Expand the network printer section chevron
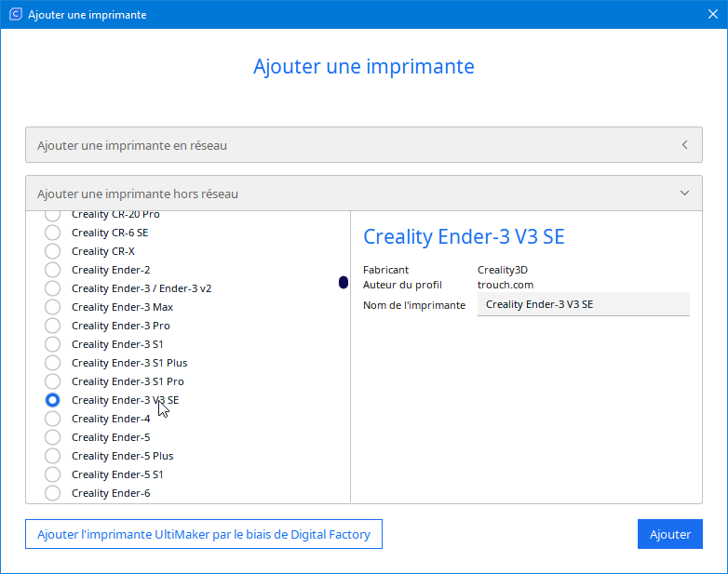 pyautogui.click(x=684, y=145)
